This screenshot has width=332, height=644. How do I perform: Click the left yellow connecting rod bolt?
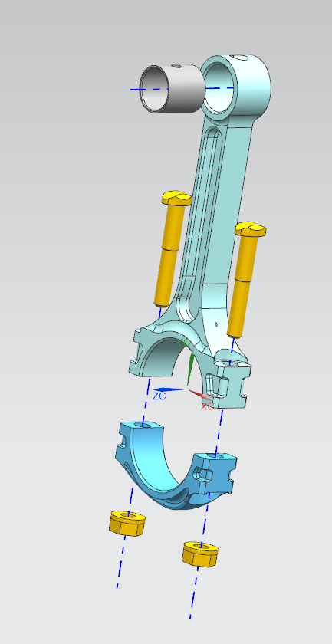pos(170,249)
